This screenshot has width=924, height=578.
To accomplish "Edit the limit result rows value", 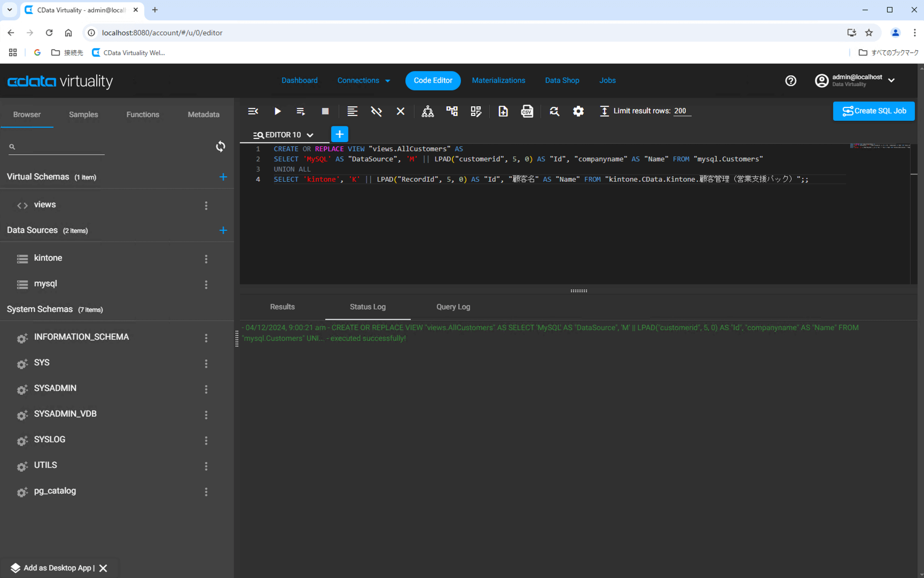I will [x=682, y=111].
